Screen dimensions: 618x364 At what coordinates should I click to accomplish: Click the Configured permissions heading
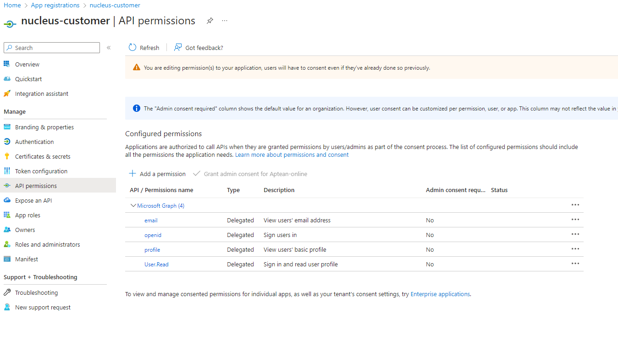point(163,134)
